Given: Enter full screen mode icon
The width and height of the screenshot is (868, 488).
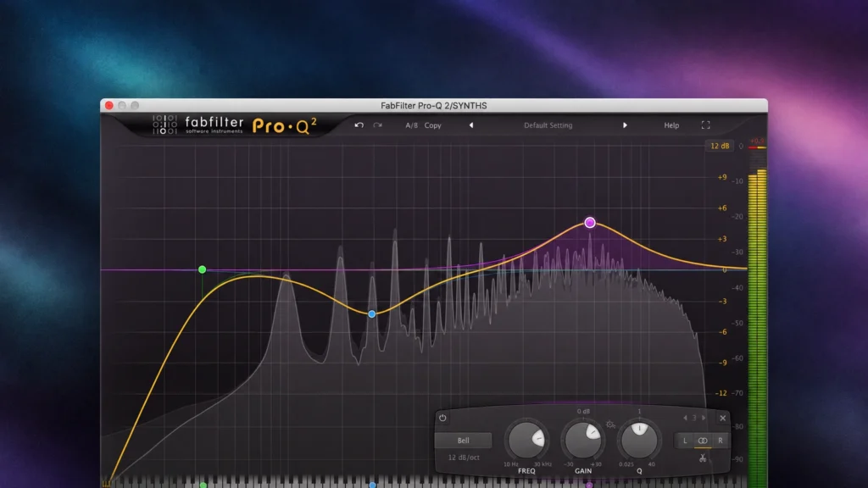Looking at the screenshot, I should pos(706,125).
